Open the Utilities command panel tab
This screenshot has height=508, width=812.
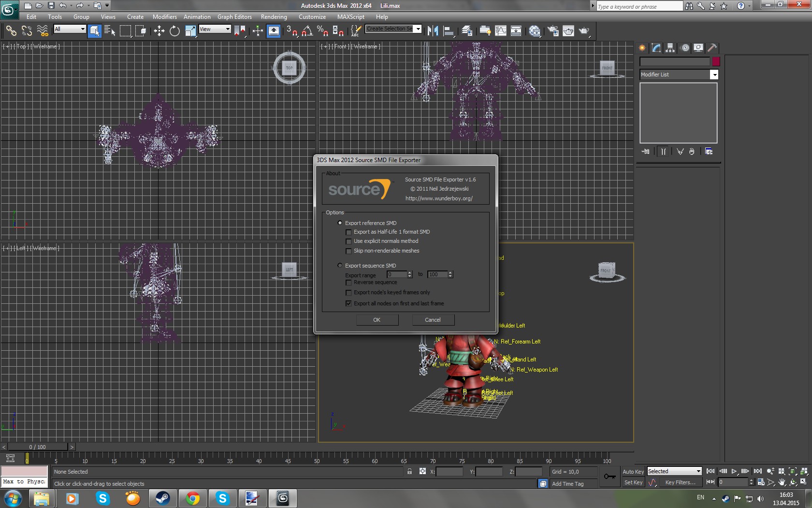[712, 47]
